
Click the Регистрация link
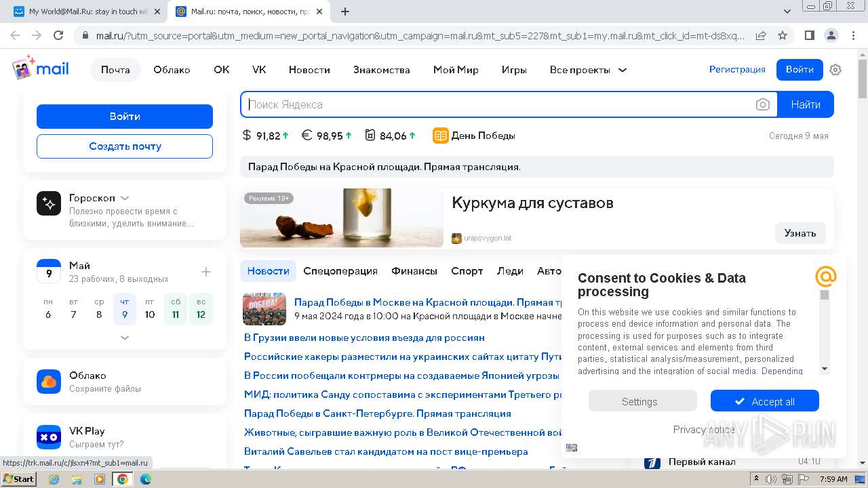pos(737,70)
